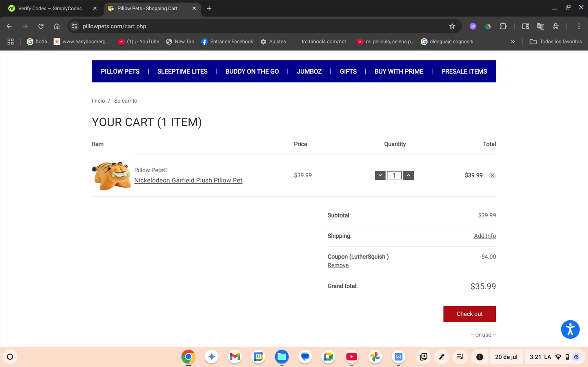Open the Messages chat app in shelf
This screenshot has height=367, width=588.
coord(305,357)
